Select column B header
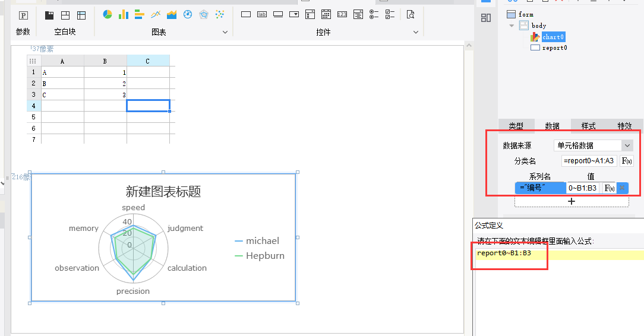The height and width of the screenshot is (336, 644). pyautogui.click(x=105, y=61)
